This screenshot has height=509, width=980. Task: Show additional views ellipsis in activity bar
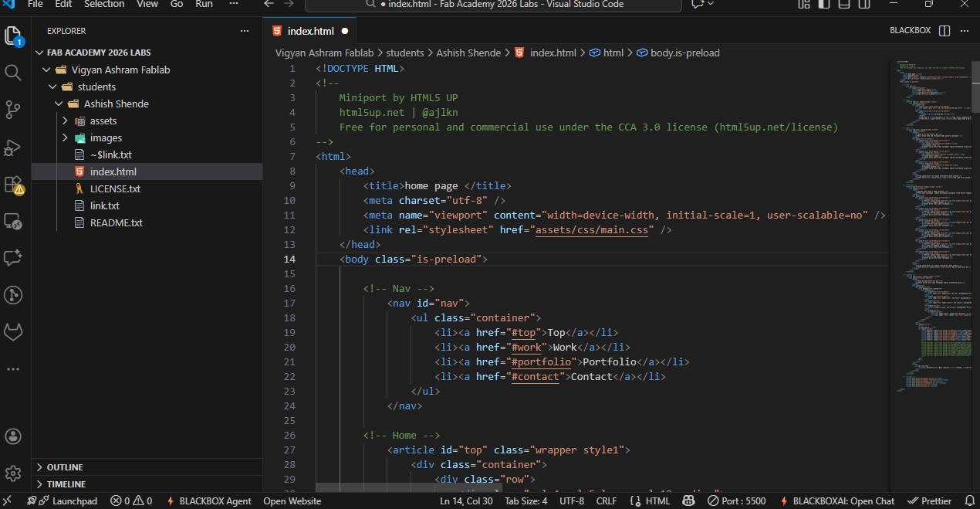pyautogui.click(x=13, y=369)
